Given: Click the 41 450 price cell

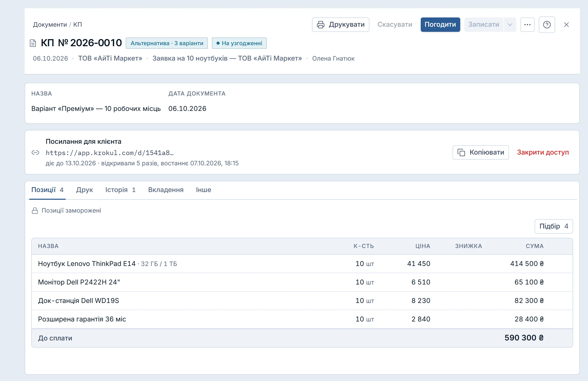Looking at the screenshot, I should point(419,264).
